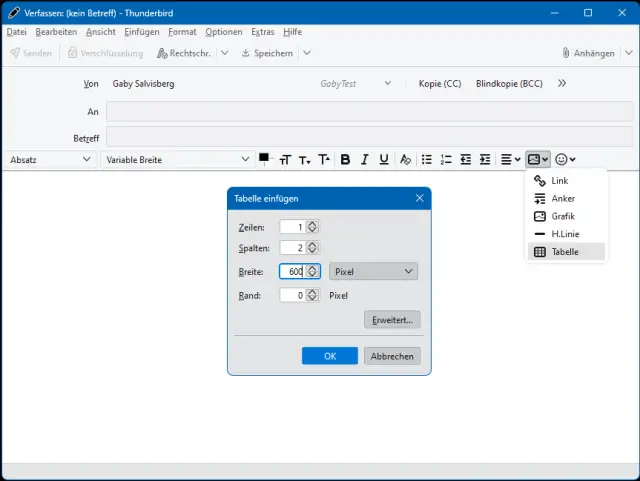Viewport: 640px width, 481px height.
Task: Select Tabelle from the insert menu
Action: tap(566, 252)
